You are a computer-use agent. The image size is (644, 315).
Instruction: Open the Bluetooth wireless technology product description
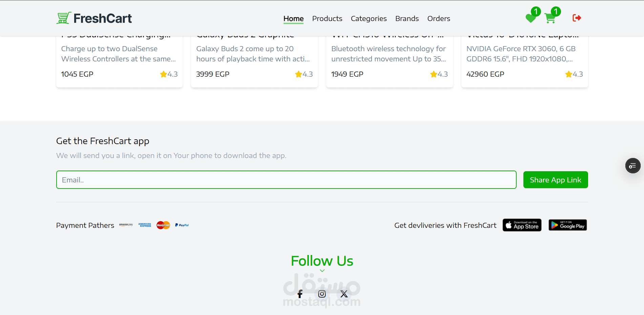click(389, 54)
